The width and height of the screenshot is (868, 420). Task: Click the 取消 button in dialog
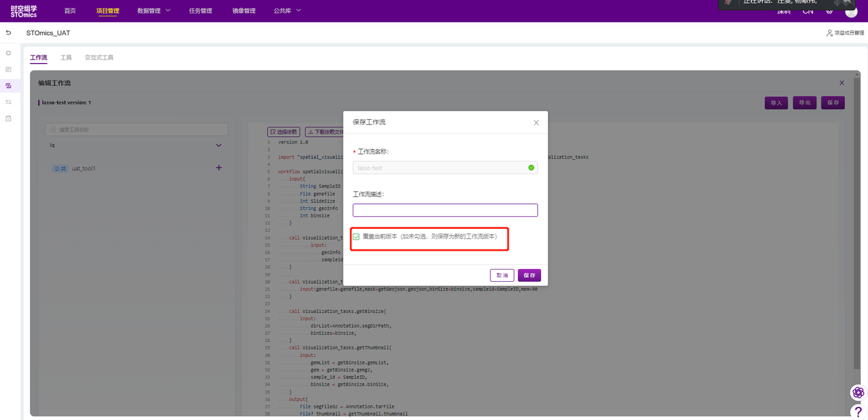click(x=502, y=276)
